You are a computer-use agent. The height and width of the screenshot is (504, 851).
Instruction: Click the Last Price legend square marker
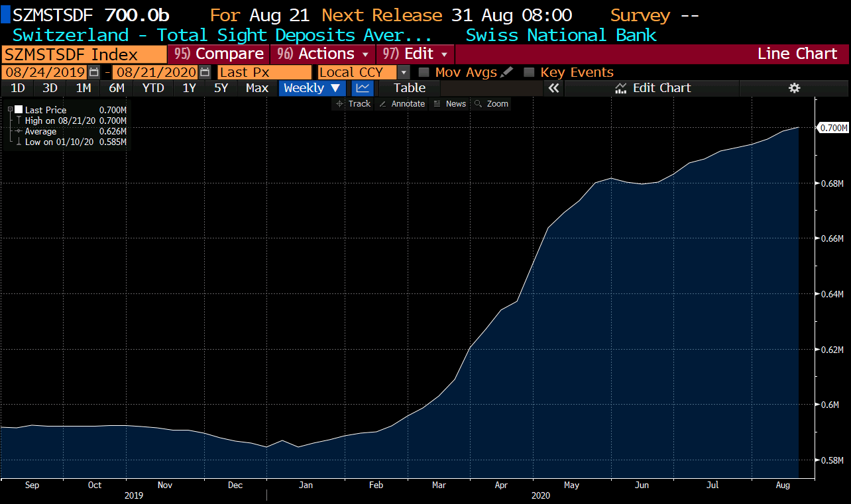pyautogui.click(x=19, y=110)
